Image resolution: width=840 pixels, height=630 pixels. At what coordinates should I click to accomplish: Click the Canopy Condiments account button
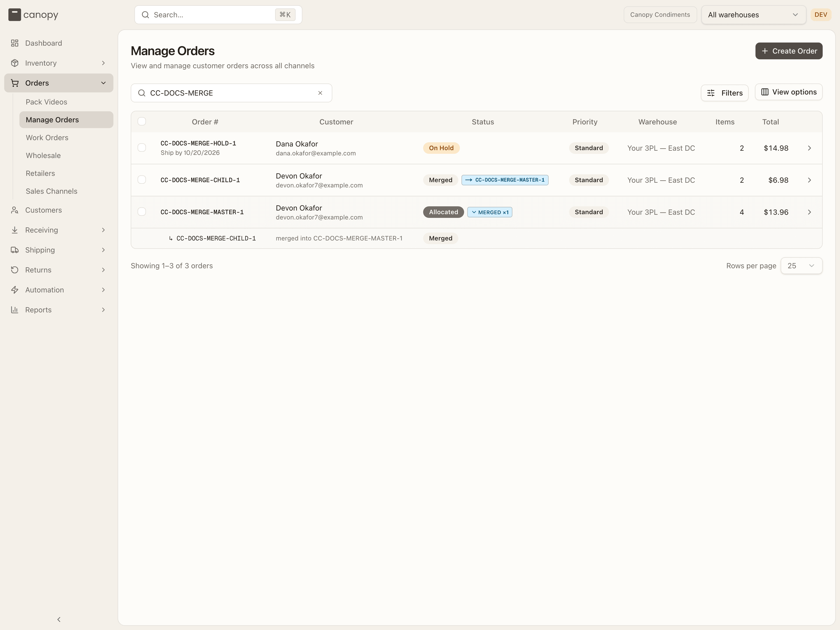(x=660, y=15)
